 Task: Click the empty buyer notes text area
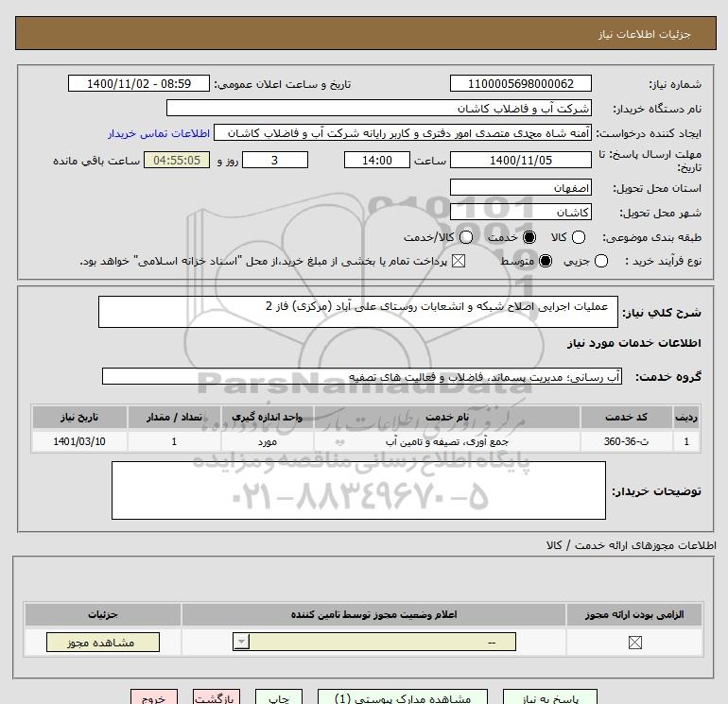tap(358, 490)
